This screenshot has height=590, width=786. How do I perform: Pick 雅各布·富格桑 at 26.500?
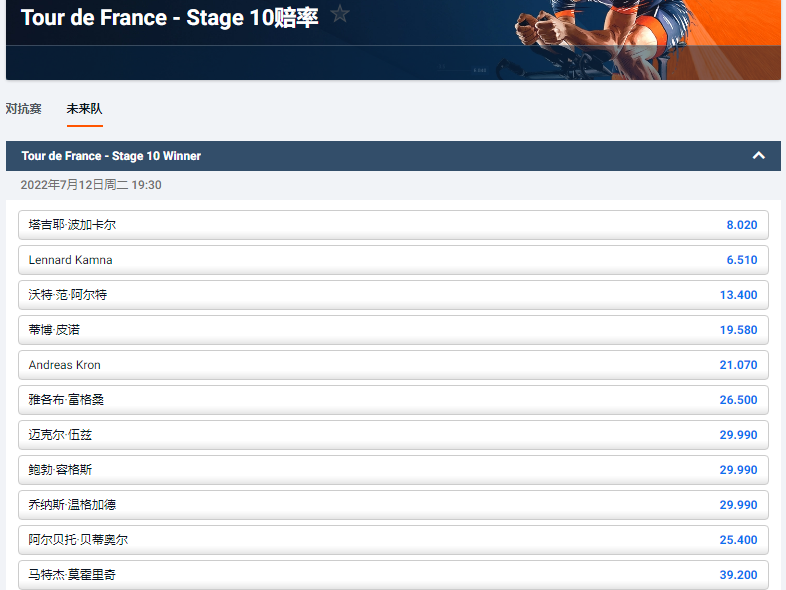(738, 400)
